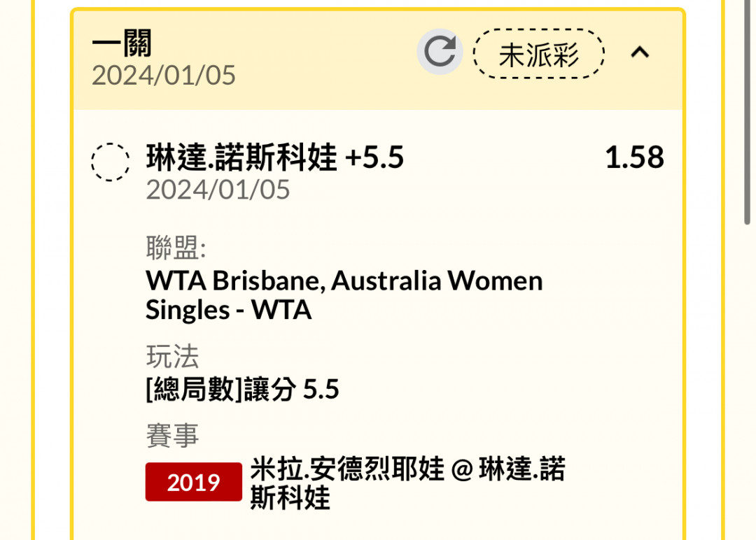Click the 1.58 odds value

pos(634,157)
